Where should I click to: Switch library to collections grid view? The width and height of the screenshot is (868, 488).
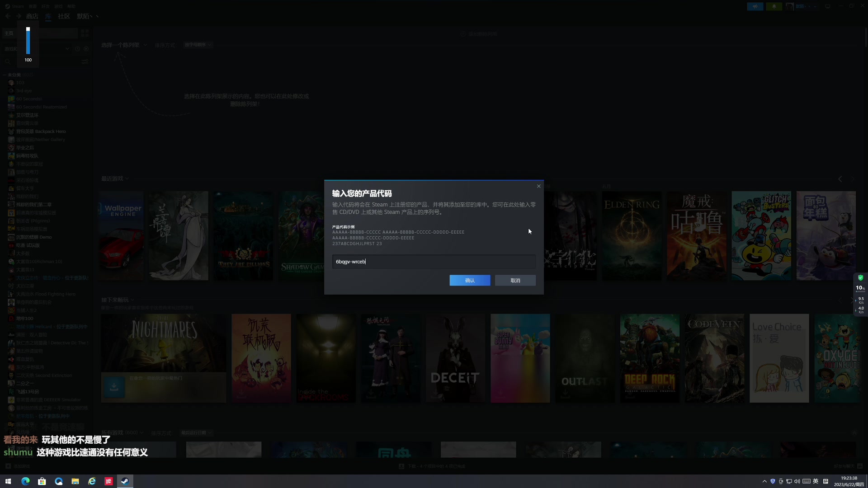pos(85,33)
